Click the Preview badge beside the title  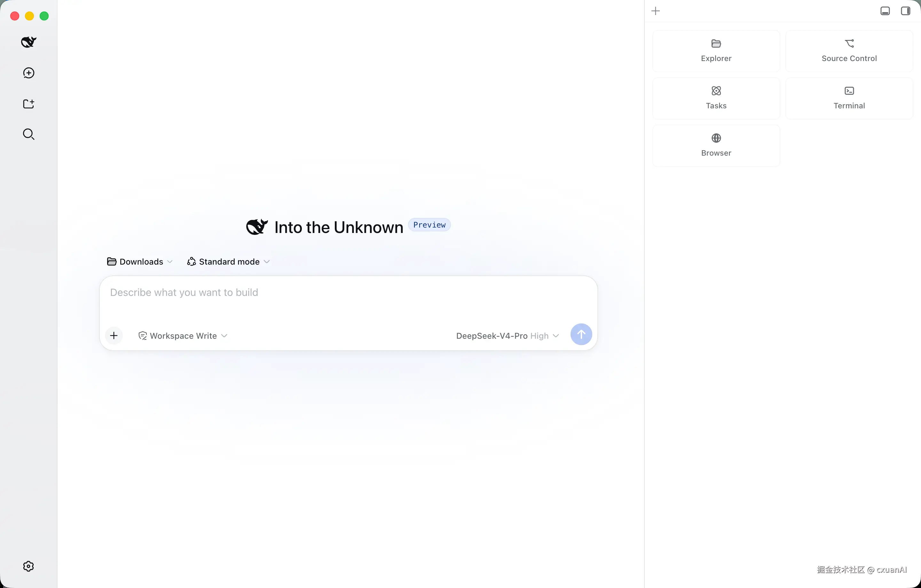429,225
